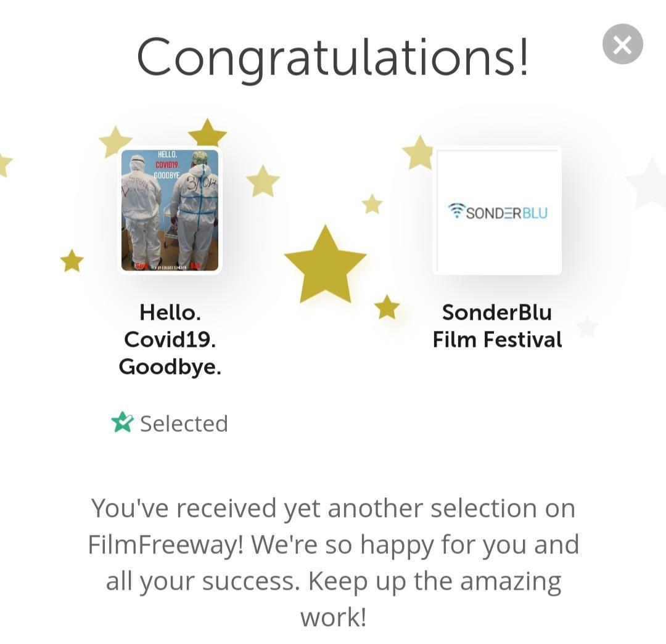Viewport: 666px width, 644px height.
Task: Click the lone gold star left of the poster
Action: tap(72, 261)
